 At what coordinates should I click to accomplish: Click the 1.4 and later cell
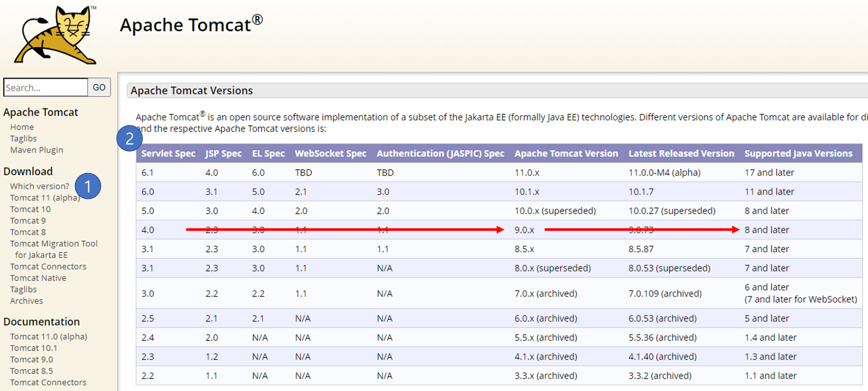tap(771, 337)
